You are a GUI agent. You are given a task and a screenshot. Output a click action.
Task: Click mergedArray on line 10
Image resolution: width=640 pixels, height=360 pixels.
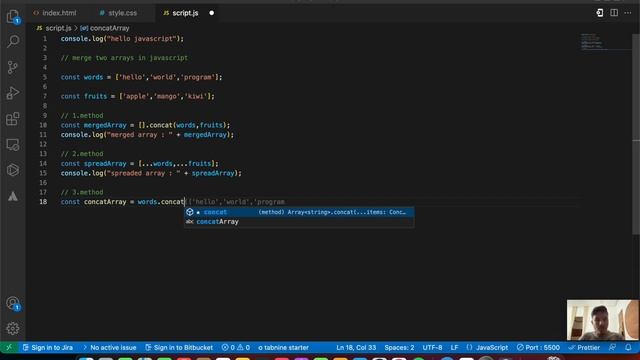coord(105,125)
